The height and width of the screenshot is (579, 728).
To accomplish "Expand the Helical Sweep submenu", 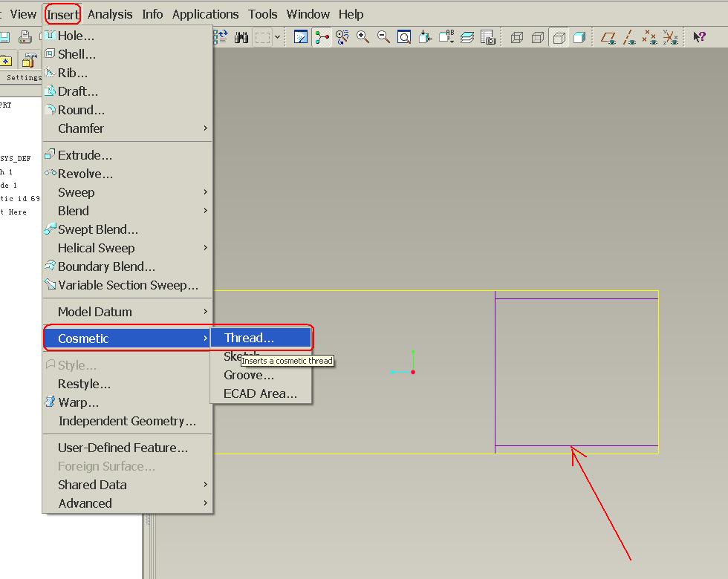I will tap(127, 248).
